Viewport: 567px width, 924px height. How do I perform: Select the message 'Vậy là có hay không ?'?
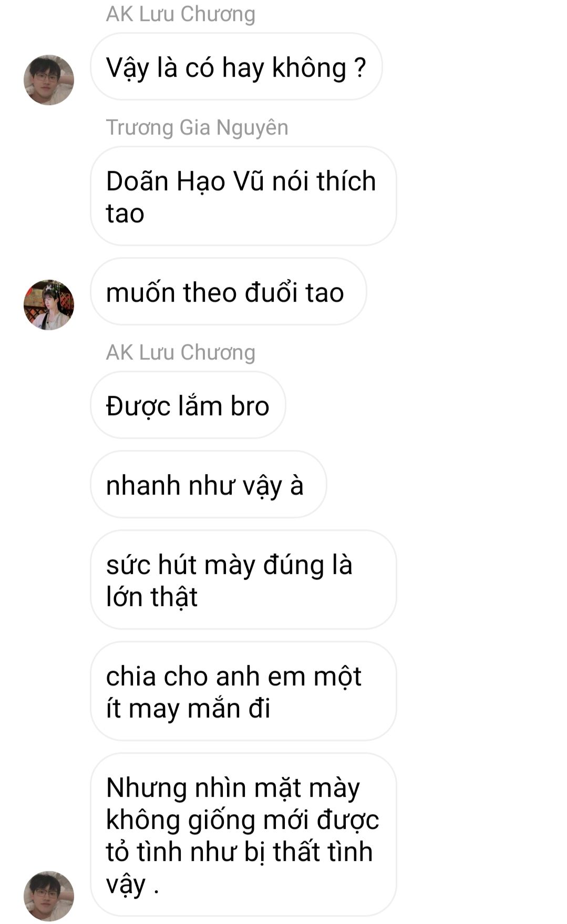coord(236,67)
